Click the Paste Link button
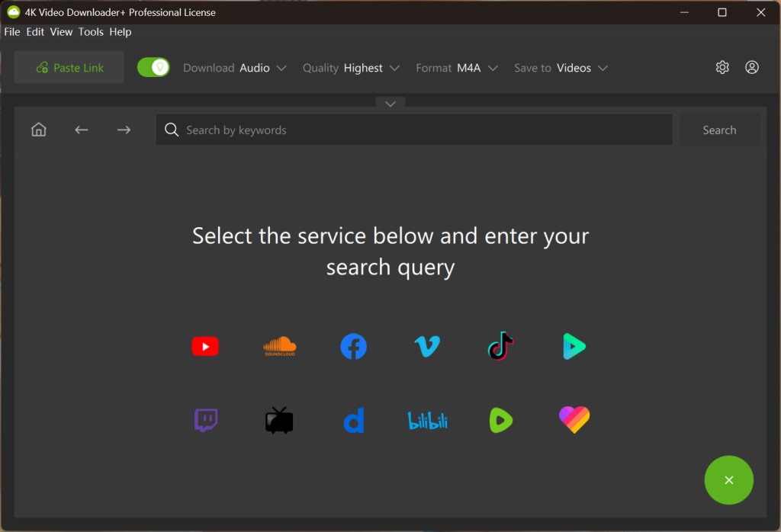This screenshot has width=781, height=532. coord(69,67)
